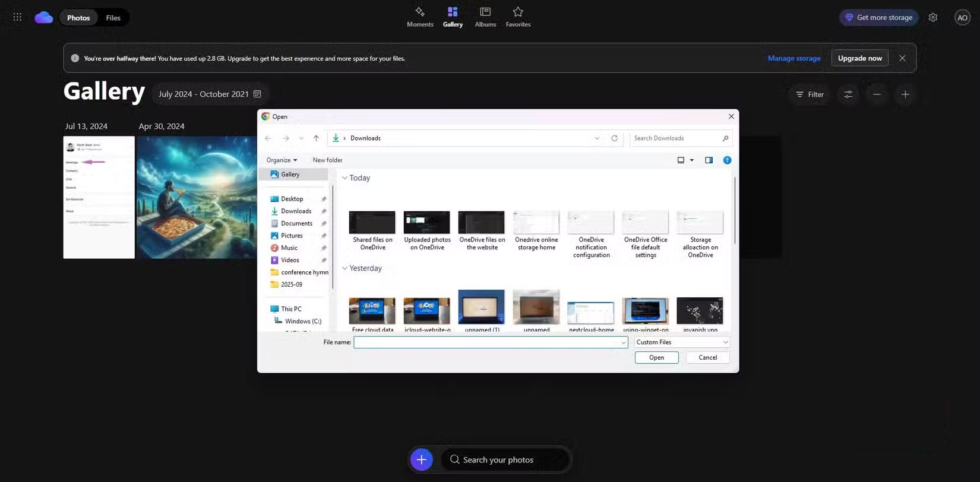Select Pictures in the navigation pane
Image resolution: width=980 pixels, height=482 pixels.
(x=292, y=236)
